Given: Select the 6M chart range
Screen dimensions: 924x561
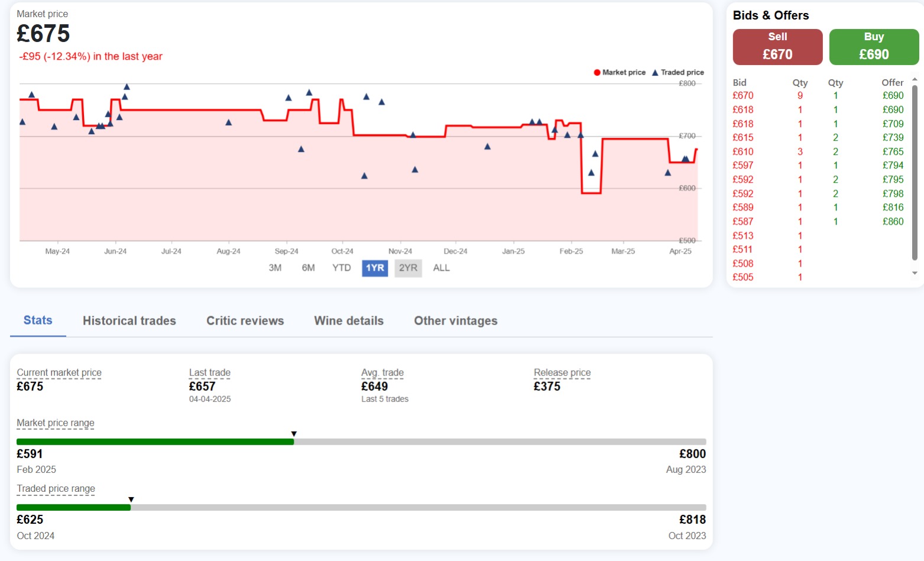Looking at the screenshot, I should pos(308,268).
